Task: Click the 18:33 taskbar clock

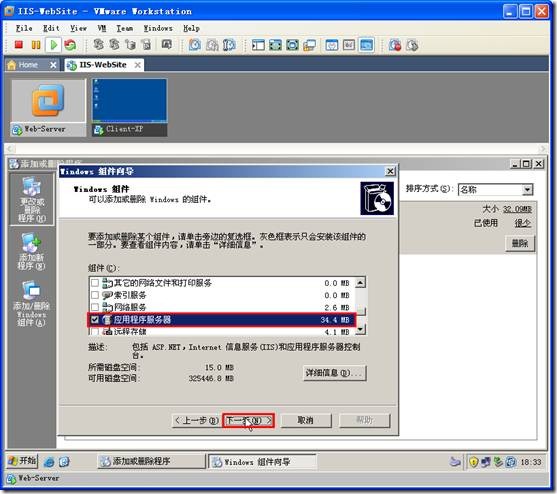Action: coord(531,462)
